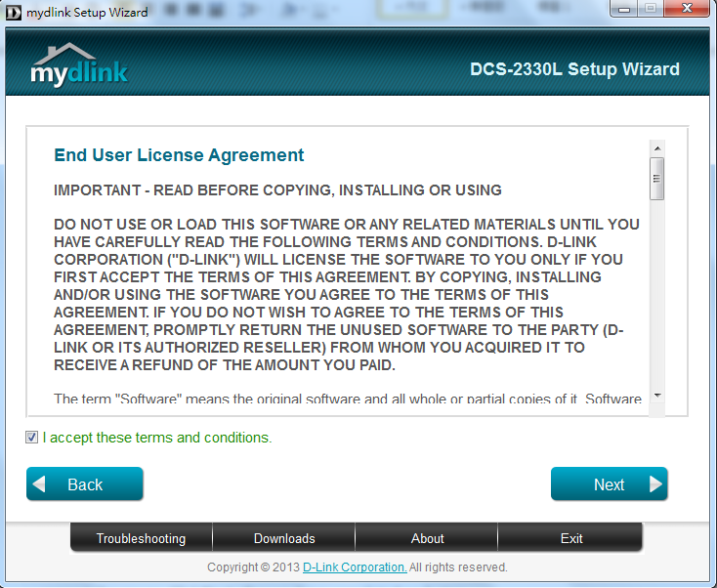The image size is (717, 588).
Task: Go to the next wizard step
Action: [609, 484]
